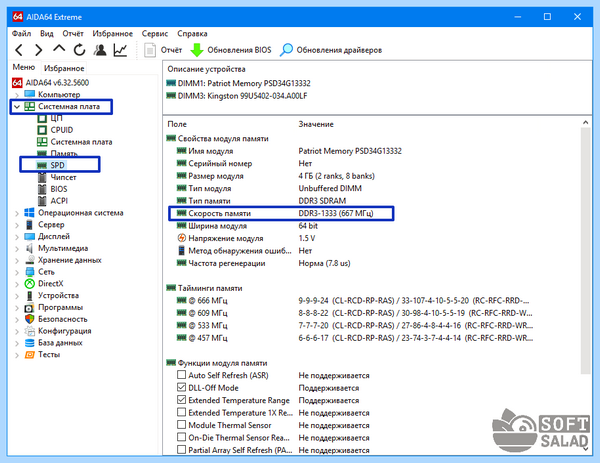Screen dimensions: 600x463
Task: Expand the Операционная система node arrow
Action: [x=17, y=213]
